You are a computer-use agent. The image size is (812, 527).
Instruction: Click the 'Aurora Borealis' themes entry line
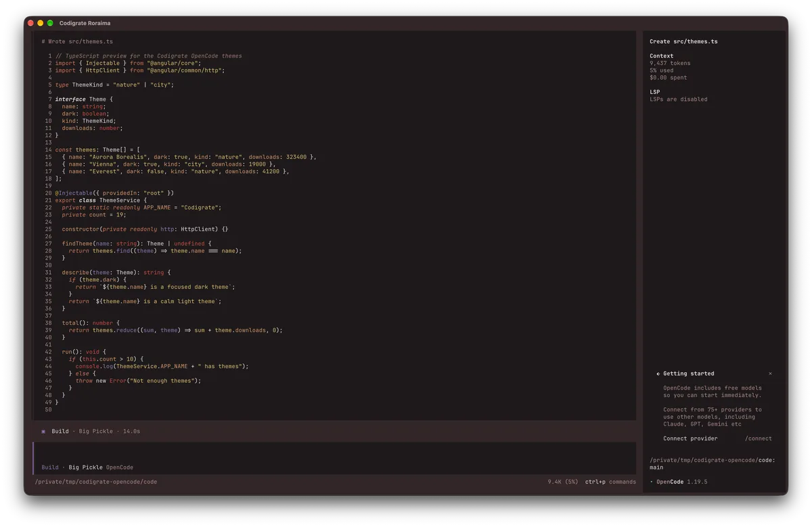click(189, 157)
